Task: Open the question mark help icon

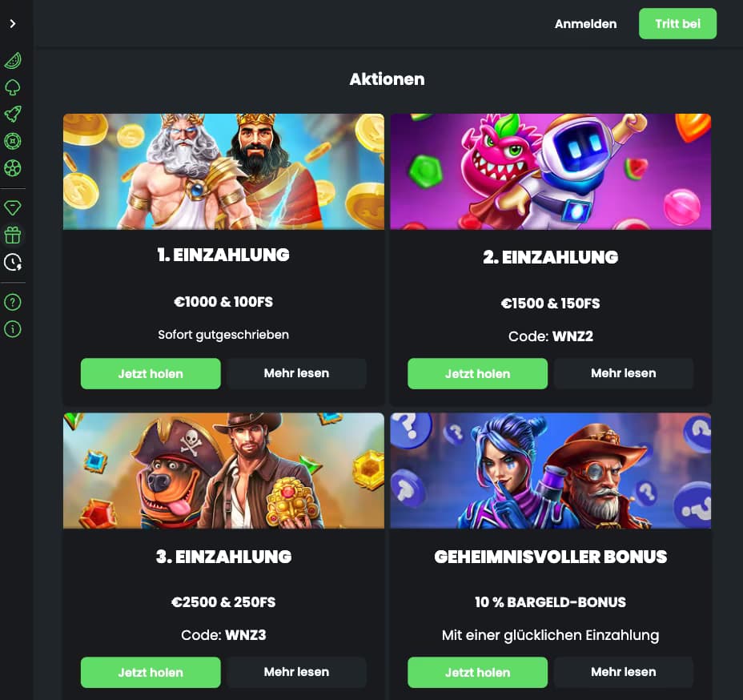Action: [x=13, y=302]
